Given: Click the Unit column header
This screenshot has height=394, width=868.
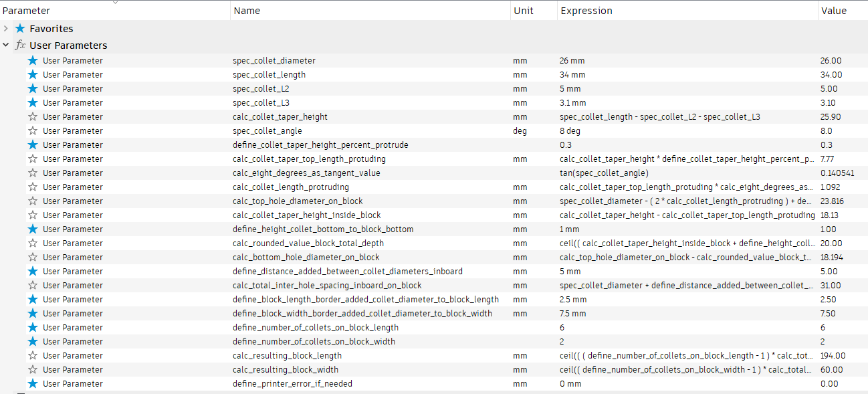Looking at the screenshot, I should click(523, 11).
